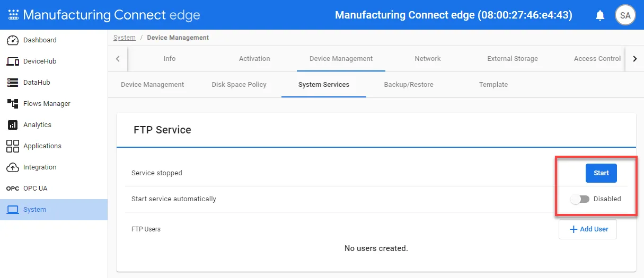Viewport: 644px width, 278px height.
Task: Open DeviceHub in the sidebar
Action: point(54,61)
